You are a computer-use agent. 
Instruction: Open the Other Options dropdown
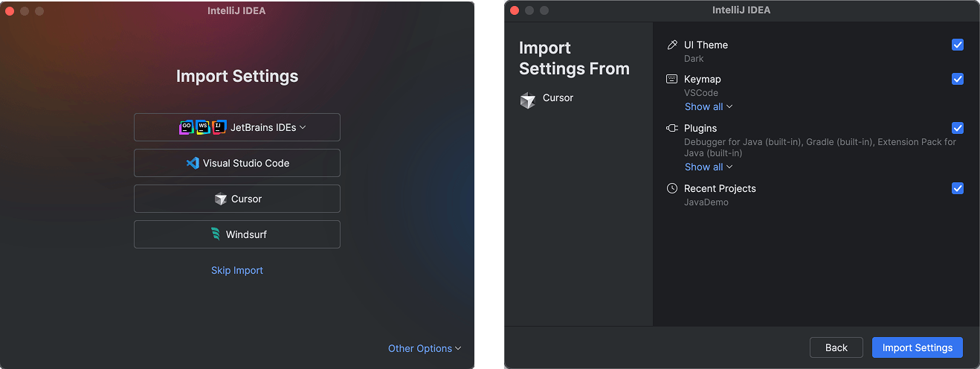click(x=425, y=348)
